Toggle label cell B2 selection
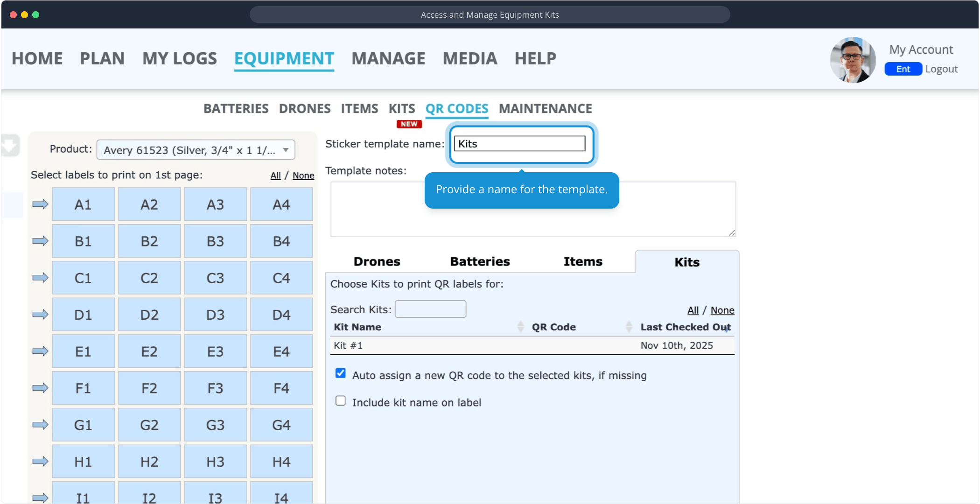This screenshot has width=980, height=504. click(149, 241)
